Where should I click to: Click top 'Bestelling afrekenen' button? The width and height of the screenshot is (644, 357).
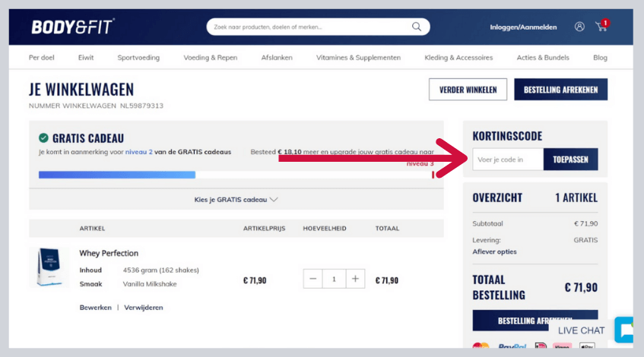point(560,90)
